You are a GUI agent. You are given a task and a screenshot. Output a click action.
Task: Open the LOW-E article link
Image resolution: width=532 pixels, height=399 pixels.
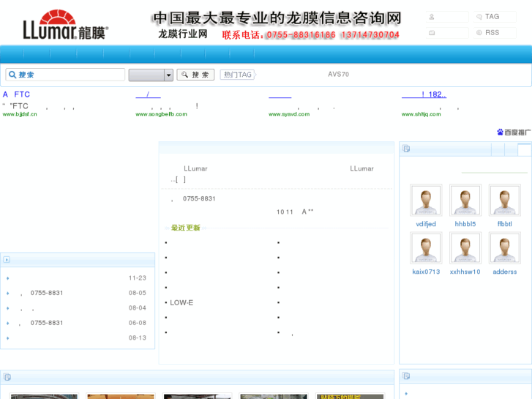pos(181,302)
